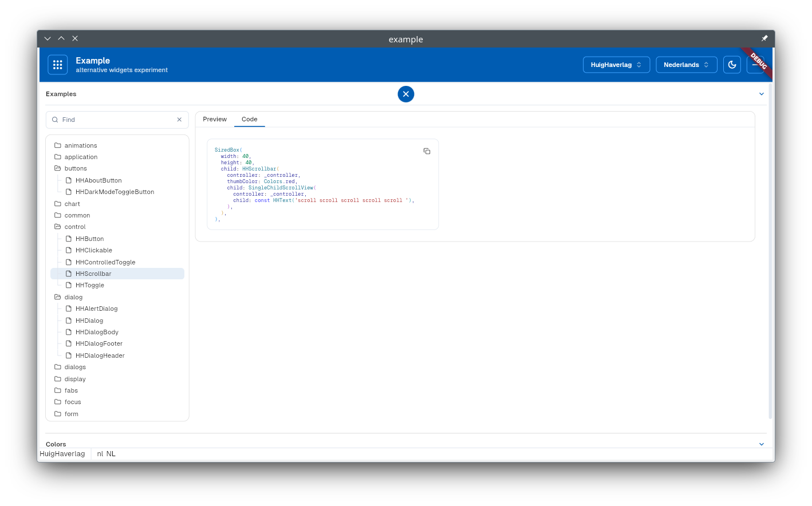Select the Code tab

pyautogui.click(x=249, y=119)
